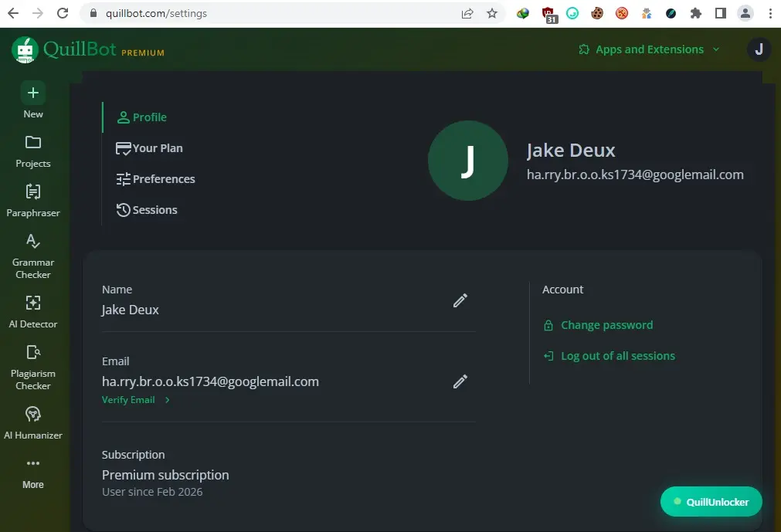
Task: Click the account avatar J in header
Action: [x=759, y=49]
